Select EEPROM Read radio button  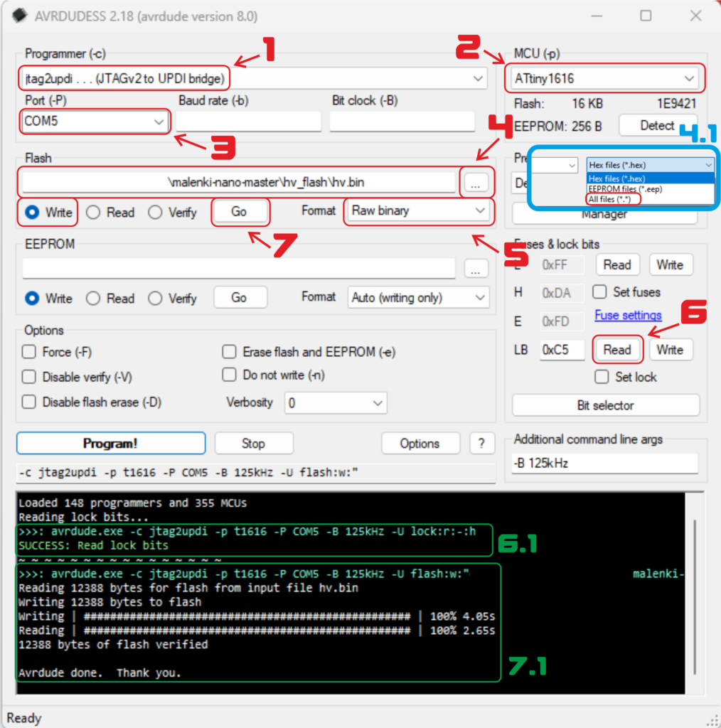pos(110,298)
